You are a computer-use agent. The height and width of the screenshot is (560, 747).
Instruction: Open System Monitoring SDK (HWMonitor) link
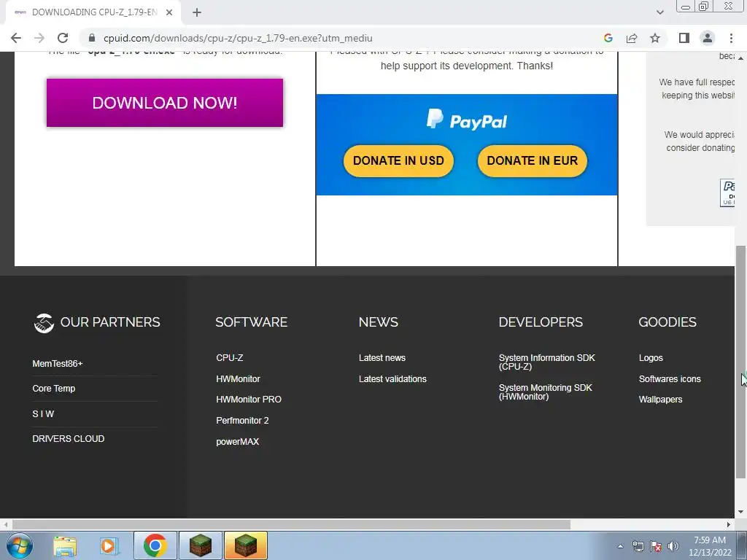546,392
